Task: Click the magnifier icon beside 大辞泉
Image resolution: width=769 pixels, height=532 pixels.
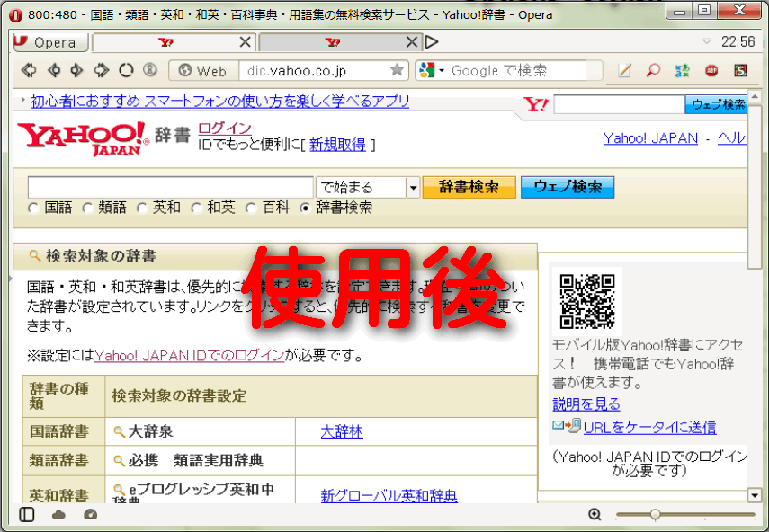Action: tap(119, 431)
